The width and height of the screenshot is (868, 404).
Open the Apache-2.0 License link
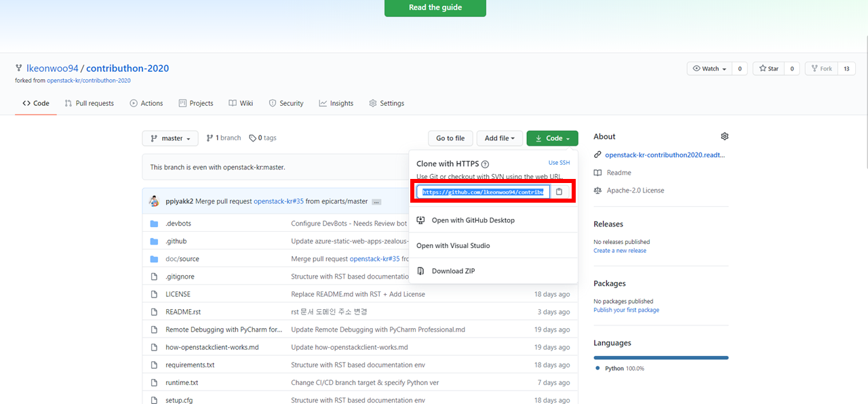point(635,190)
